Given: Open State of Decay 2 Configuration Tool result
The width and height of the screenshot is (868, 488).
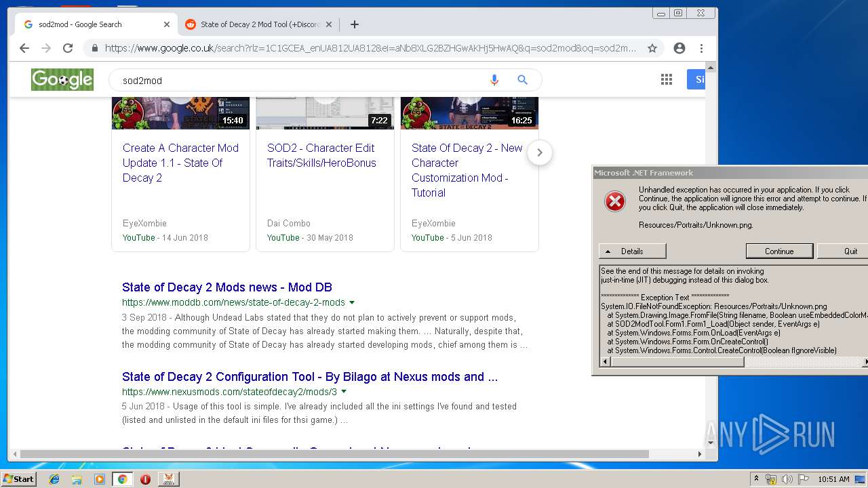Looking at the screenshot, I should coord(310,377).
